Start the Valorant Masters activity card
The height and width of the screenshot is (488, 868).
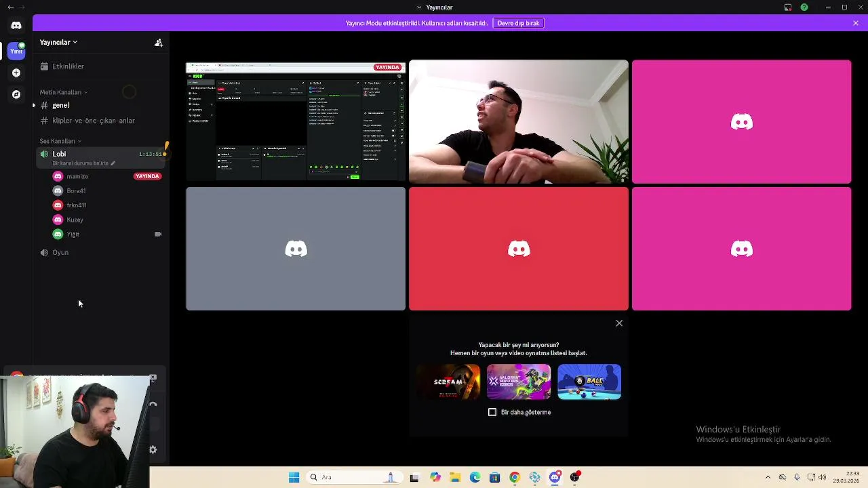519,382
